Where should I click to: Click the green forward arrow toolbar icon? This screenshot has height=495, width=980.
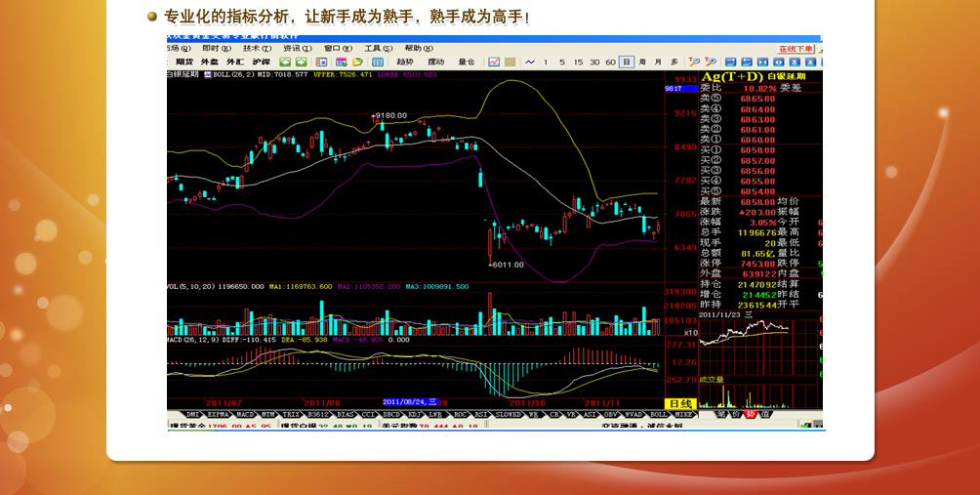tap(301, 62)
